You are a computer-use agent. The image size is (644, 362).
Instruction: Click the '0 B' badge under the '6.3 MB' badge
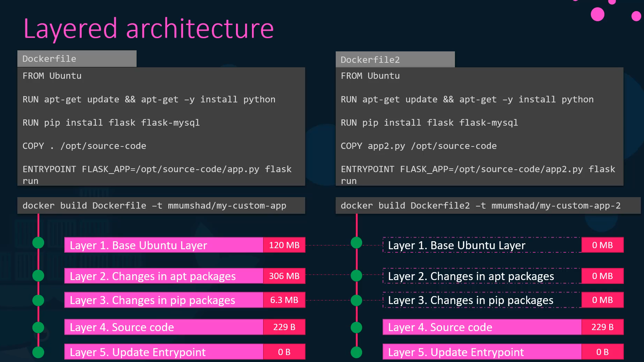tap(284, 352)
